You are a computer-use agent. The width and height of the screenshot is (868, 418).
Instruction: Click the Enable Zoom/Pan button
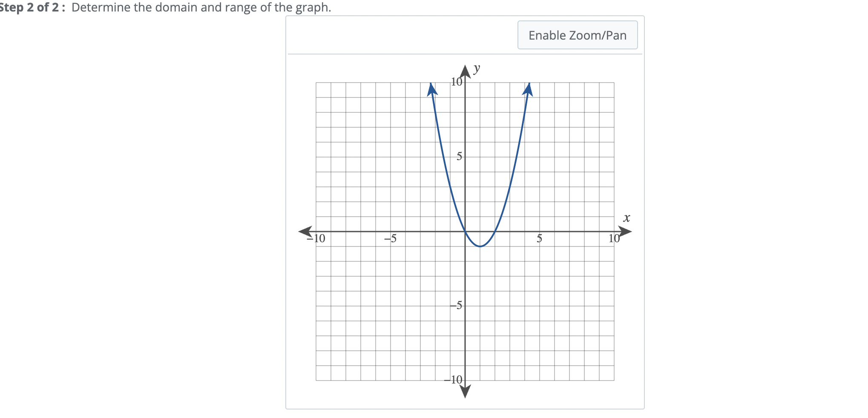coord(578,35)
